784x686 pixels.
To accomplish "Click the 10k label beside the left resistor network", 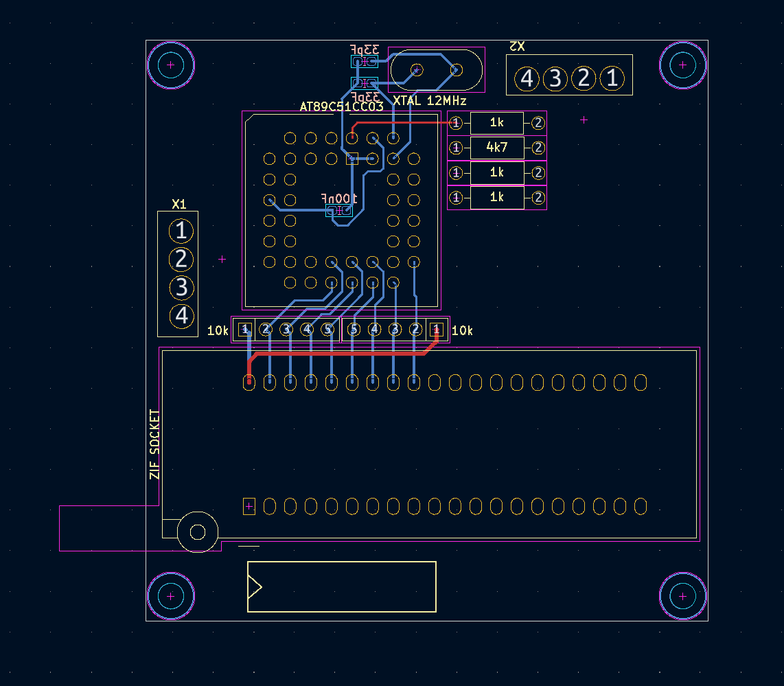I will tap(218, 331).
